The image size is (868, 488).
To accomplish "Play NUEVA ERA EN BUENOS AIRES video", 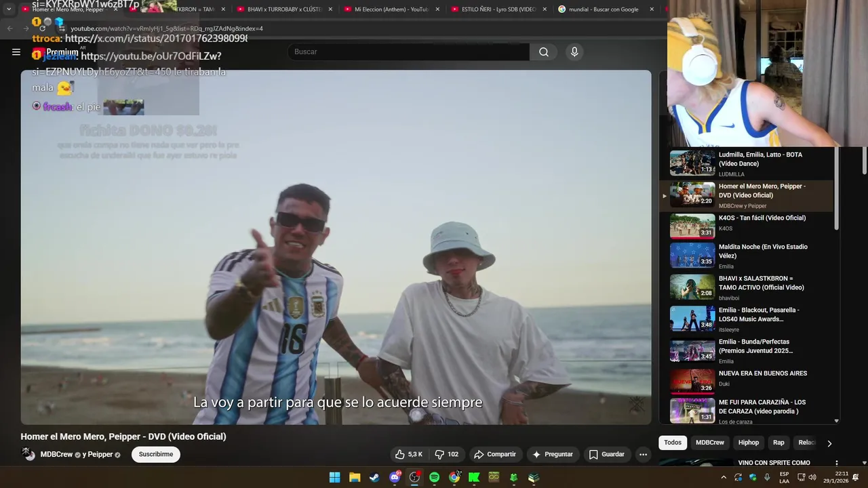I will pyautogui.click(x=746, y=382).
